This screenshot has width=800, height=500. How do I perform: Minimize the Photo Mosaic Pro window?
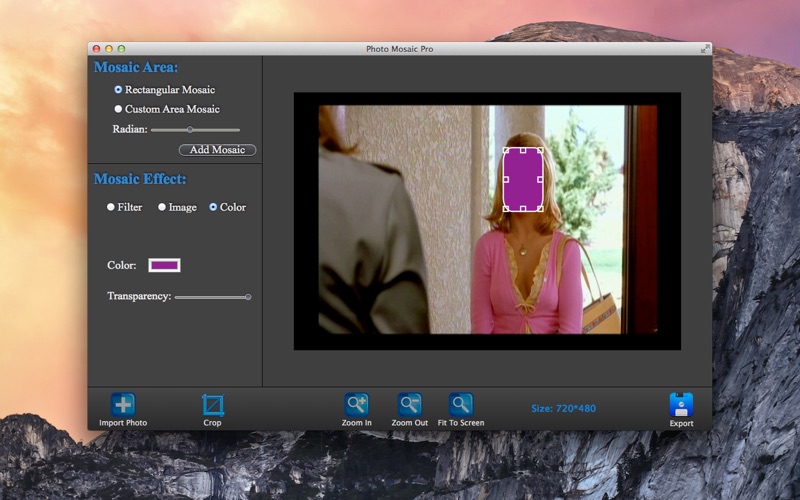click(109, 48)
